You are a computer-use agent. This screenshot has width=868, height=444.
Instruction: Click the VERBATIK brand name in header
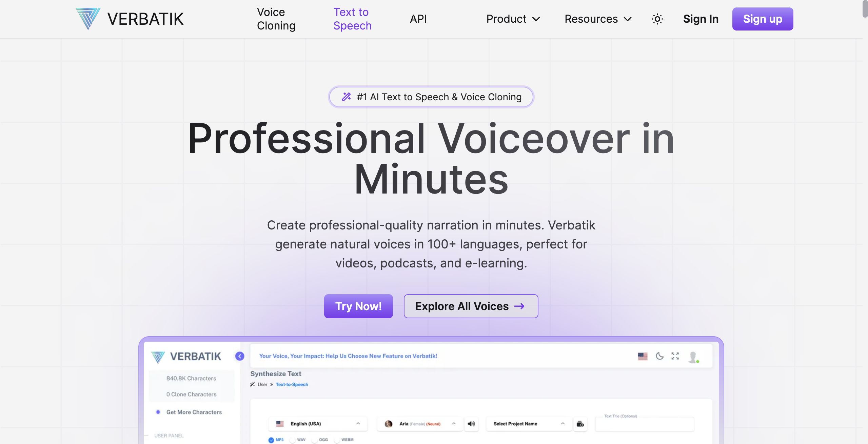[145, 19]
